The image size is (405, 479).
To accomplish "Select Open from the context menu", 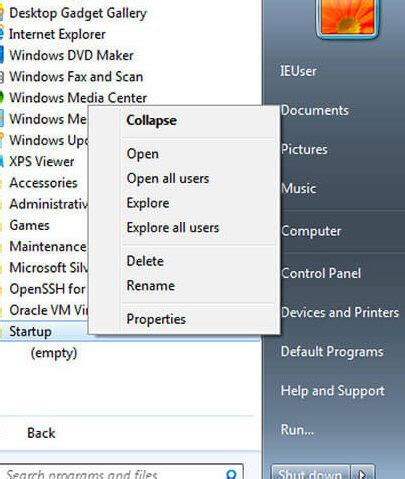I will click(x=143, y=154).
